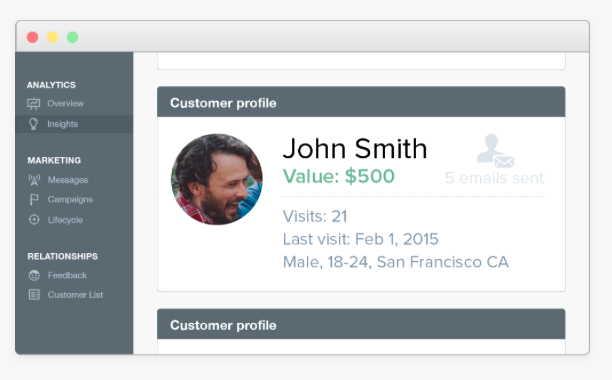
Task: Click the Messages broadcast antenna icon
Action: pyautogui.click(x=34, y=180)
